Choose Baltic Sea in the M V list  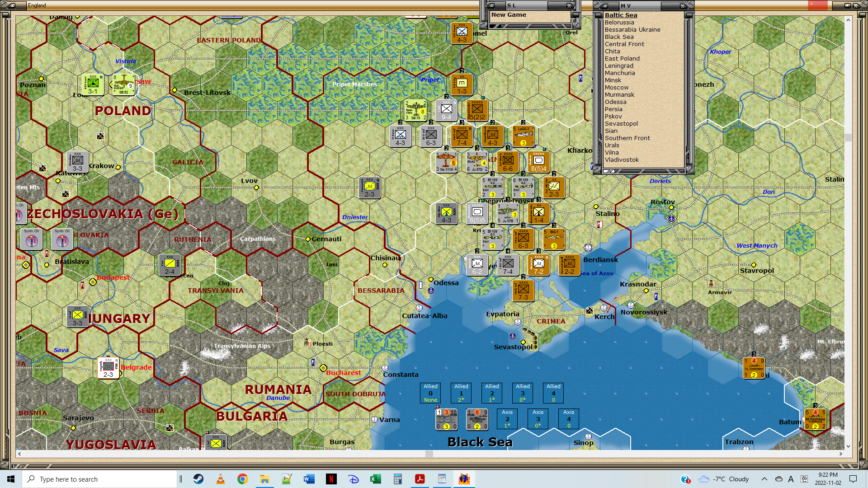[621, 15]
